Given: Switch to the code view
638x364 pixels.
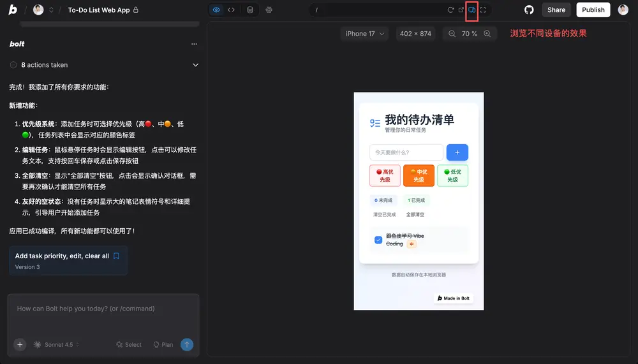Looking at the screenshot, I should 231,10.
